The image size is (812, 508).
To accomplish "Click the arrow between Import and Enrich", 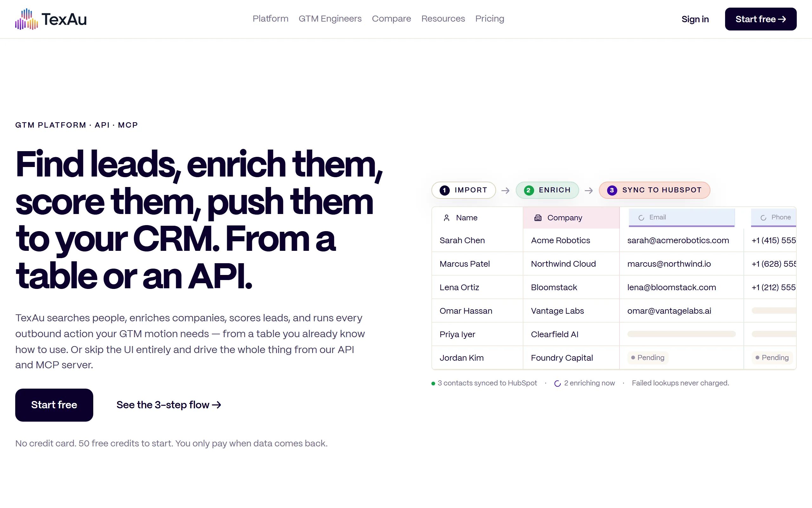I will tap(506, 190).
